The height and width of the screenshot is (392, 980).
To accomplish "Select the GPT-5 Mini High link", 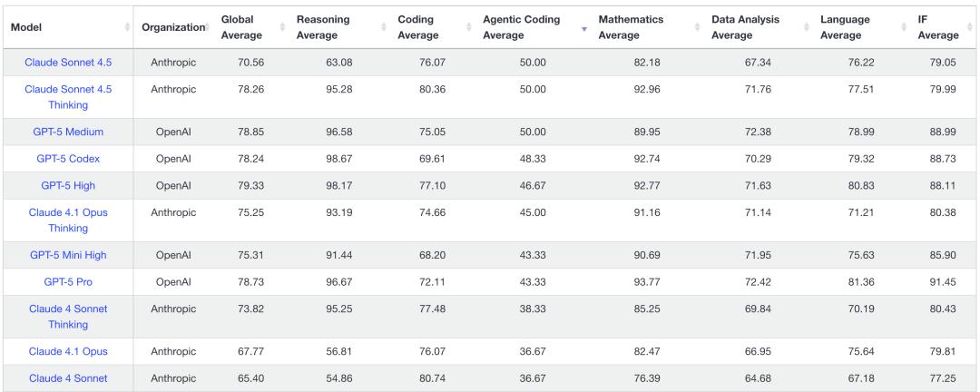I will [68, 255].
